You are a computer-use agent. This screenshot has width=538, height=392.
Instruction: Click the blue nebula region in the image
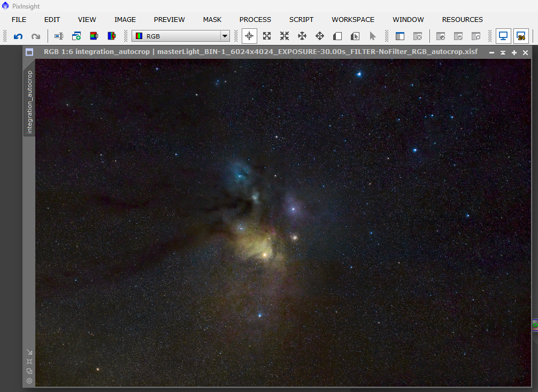click(x=240, y=173)
